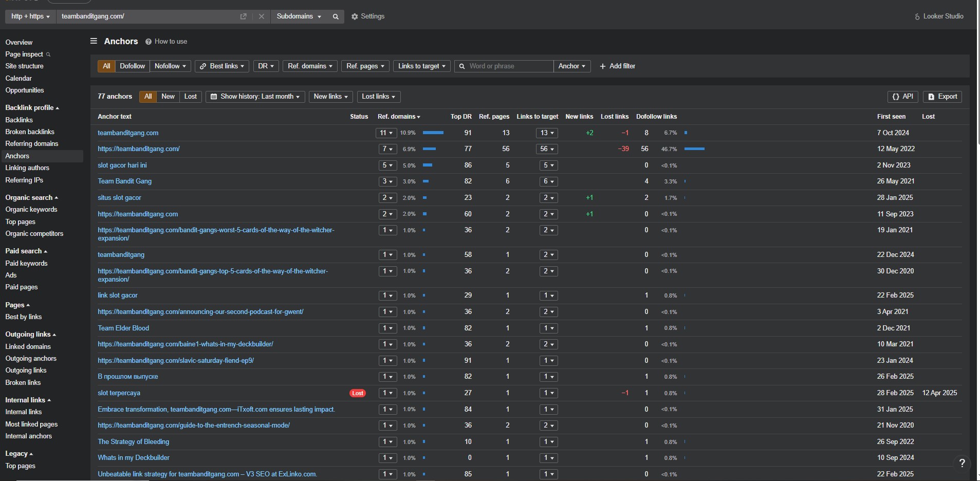
Task: Open the slot gacor hari ini anchor link
Action: (122, 165)
